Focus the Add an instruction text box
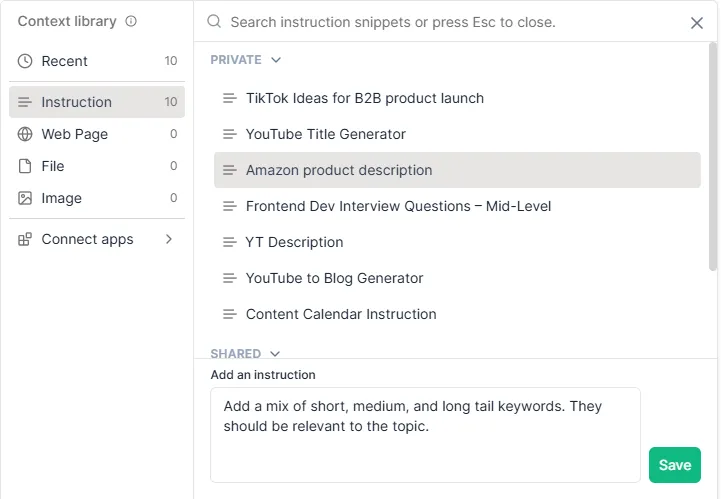This screenshot has width=728, height=499. pyautogui.click(x=425, y=434)
